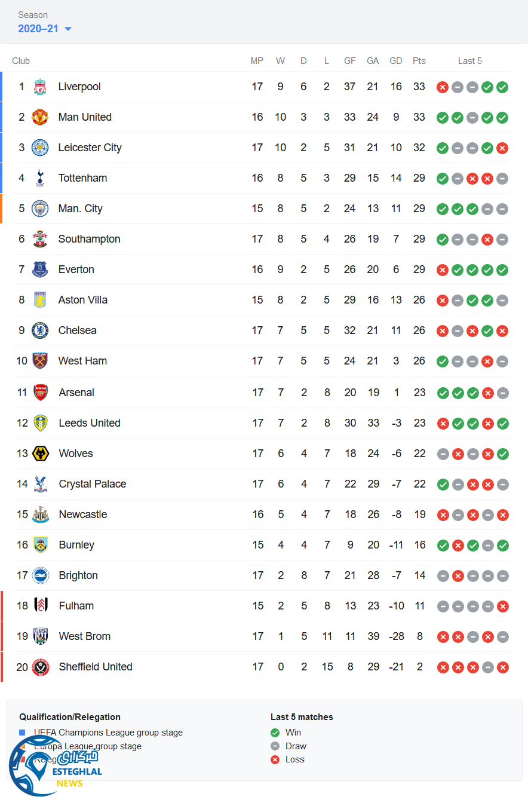Viewport: 528px width, 812px height.
Task: Click the Chelsea club crest
Action: point(40,330)
